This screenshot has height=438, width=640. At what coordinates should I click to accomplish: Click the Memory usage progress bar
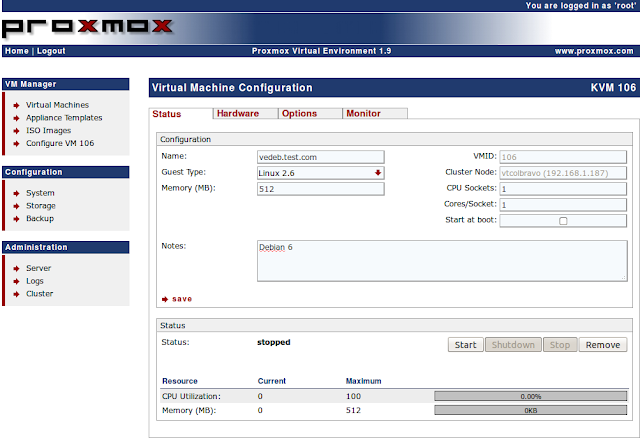point(531,410)
